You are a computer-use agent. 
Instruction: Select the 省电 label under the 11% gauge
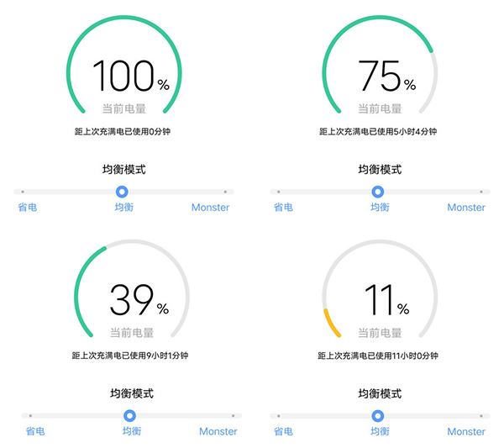click(x=283, y=431)
